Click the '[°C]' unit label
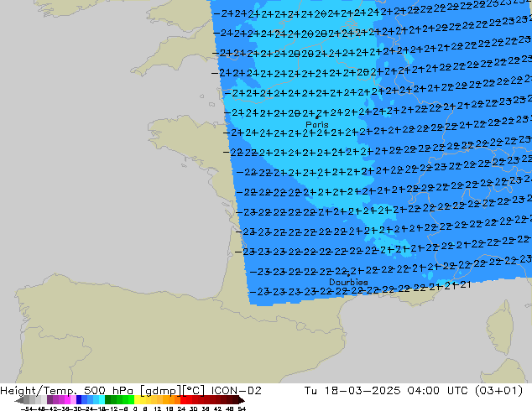 point(193,391)
